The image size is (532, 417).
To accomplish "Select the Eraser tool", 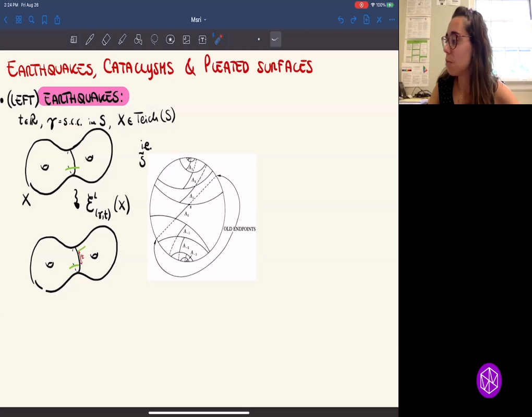I will (106, 40).
